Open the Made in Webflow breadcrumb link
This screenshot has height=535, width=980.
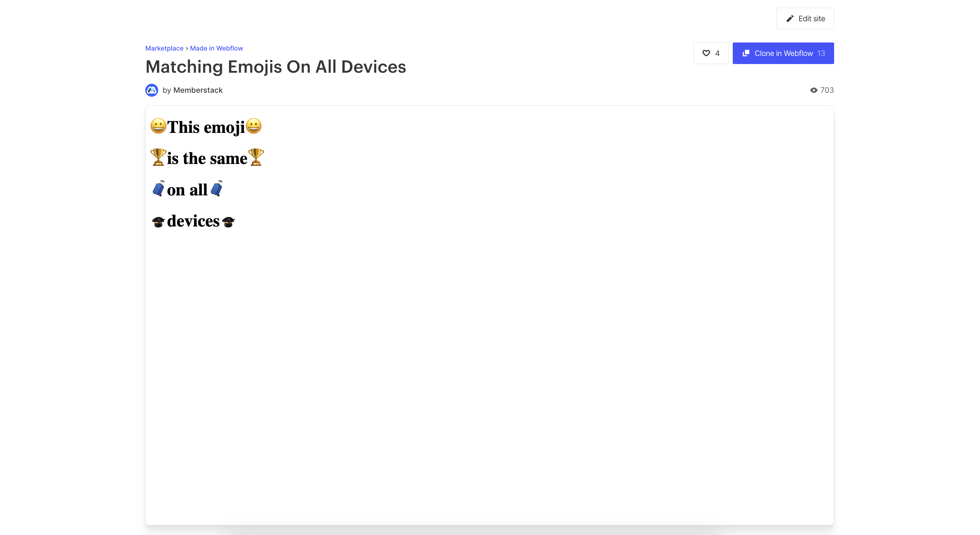(x=216, y=48)
